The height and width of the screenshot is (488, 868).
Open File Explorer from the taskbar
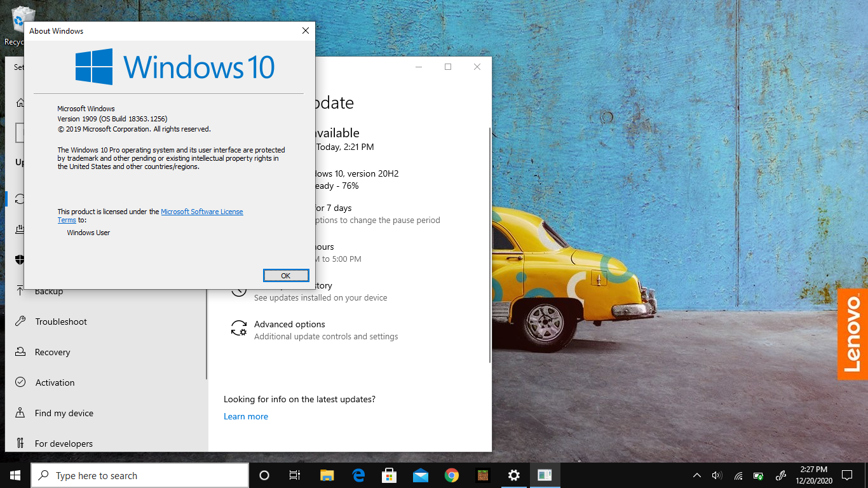click(x=327, y=475)
